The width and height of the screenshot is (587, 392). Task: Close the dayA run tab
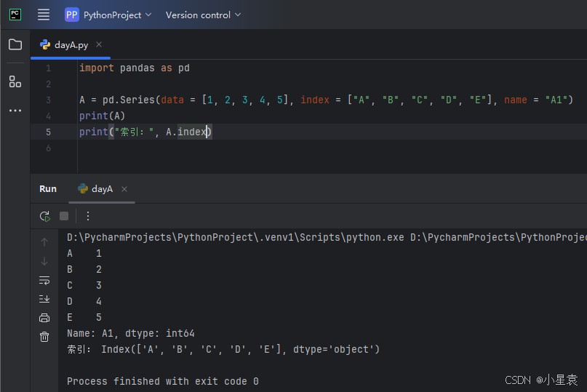point(124,189)
